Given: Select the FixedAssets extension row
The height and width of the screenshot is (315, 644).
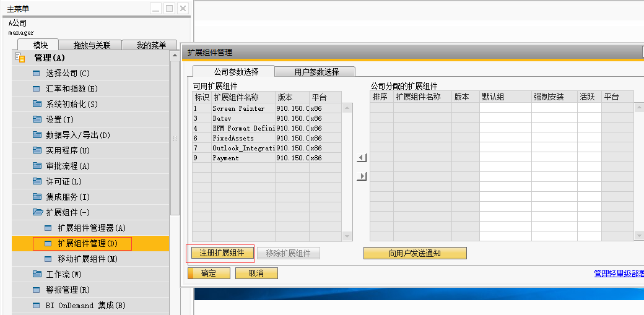Looking at the screenshot, I should [x=267, y=138].
